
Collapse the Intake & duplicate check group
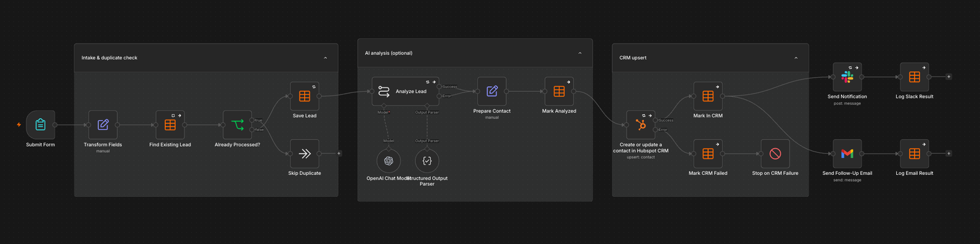coord(325,58)
